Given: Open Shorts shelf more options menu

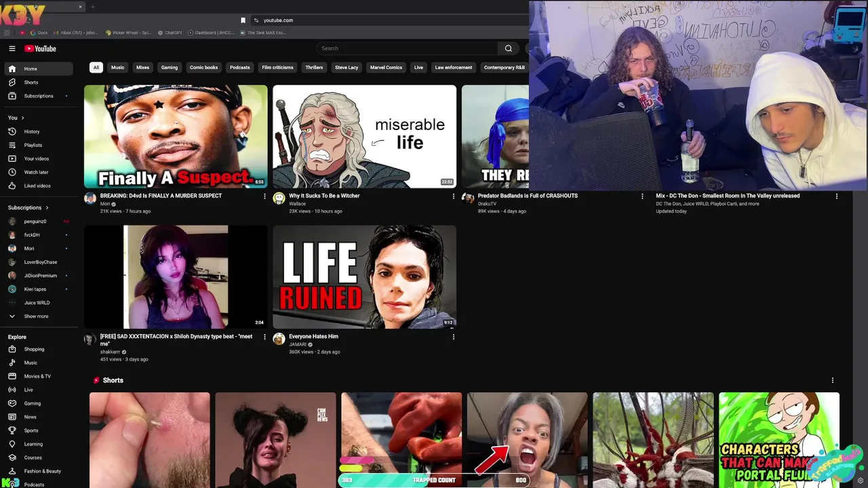Looking at the screenshot, I should (x=833, y=380).
